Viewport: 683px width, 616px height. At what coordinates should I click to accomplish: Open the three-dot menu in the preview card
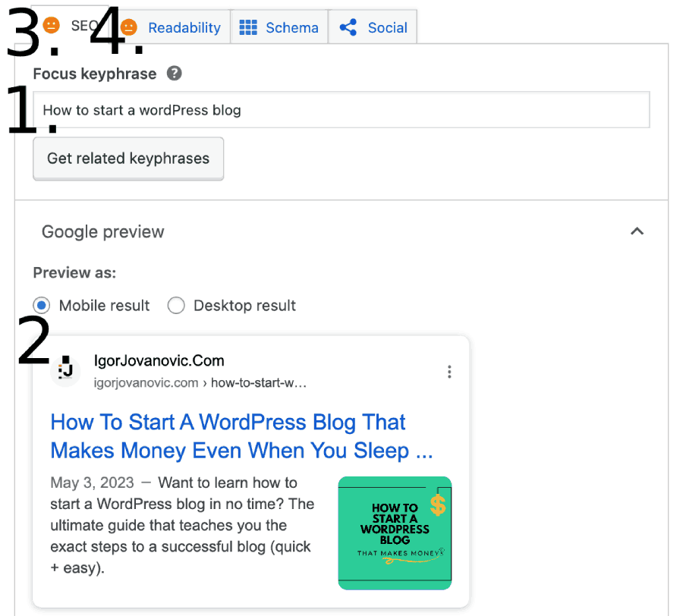coord(449,372)
